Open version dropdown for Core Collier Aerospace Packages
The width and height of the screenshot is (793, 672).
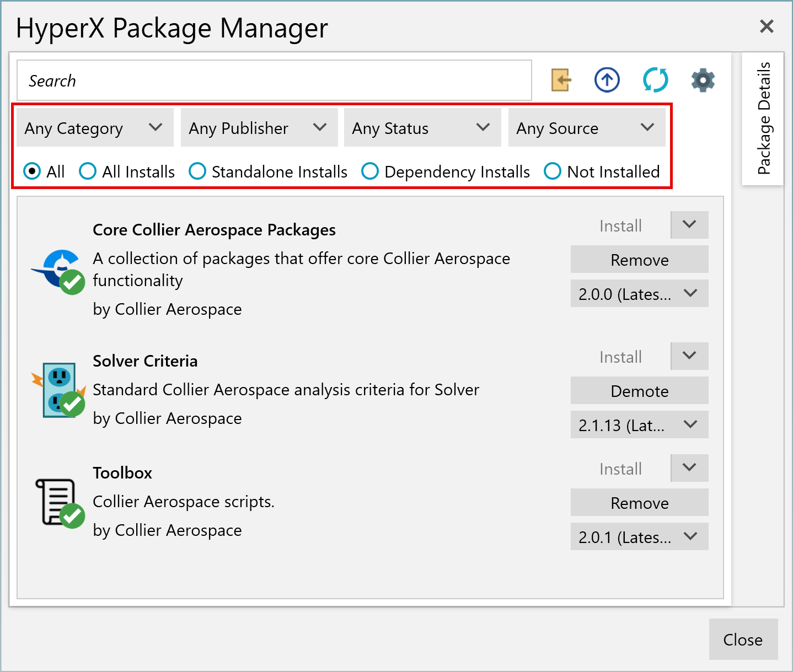click(640, 293)
